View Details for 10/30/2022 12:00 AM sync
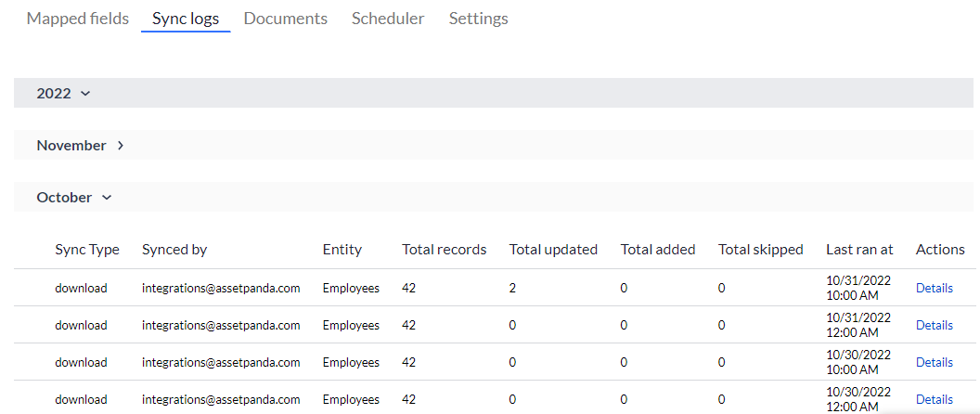 (x=934, y=399)
